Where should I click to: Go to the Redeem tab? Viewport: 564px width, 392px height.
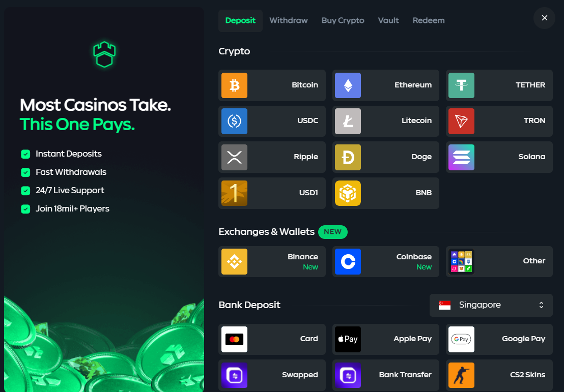click(429, 20)
